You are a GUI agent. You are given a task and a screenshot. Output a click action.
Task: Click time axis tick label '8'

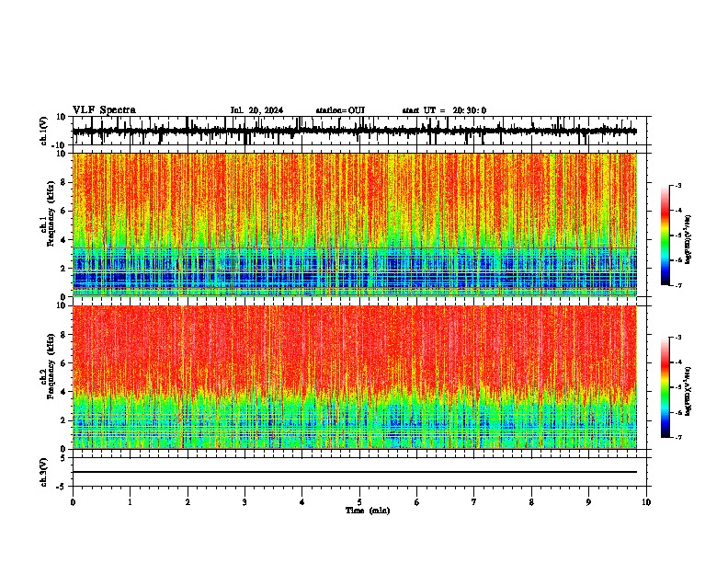click(531, 502)
